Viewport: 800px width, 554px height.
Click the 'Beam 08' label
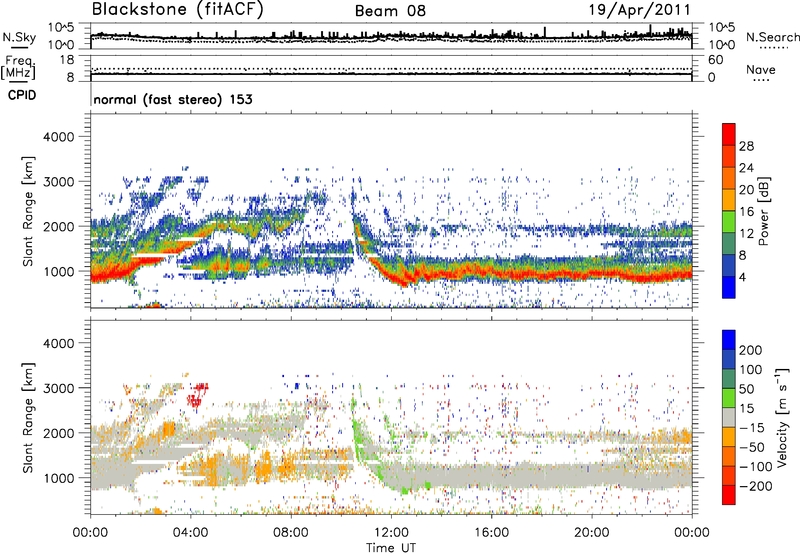coord(390,11)
